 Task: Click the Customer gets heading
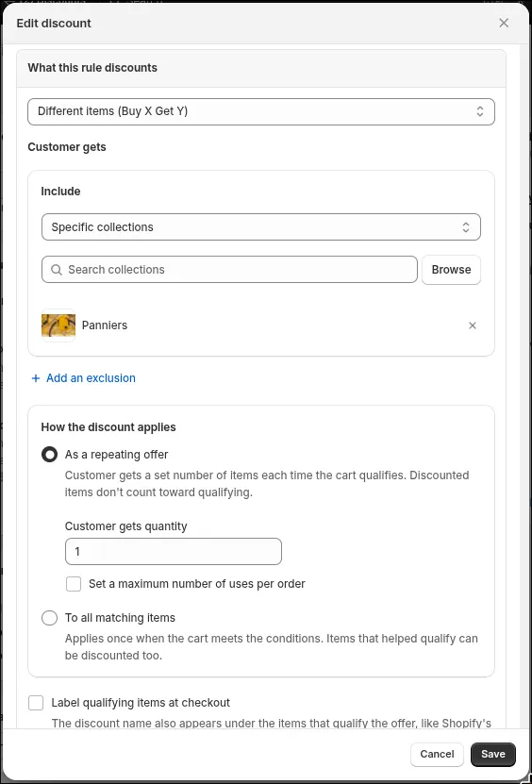[x=67, y=147]
